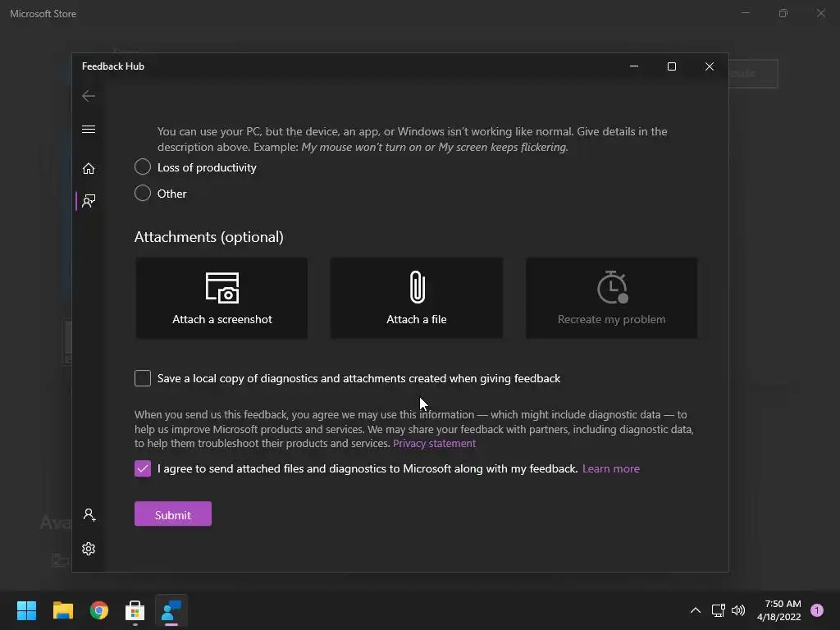Go back using the Feedback Hub arrow

point(89,96)
